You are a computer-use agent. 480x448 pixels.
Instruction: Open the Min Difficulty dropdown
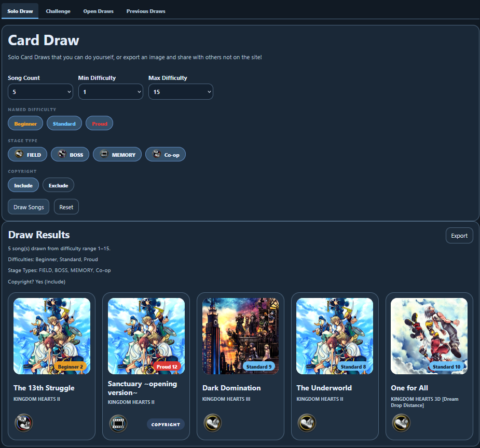point(111,91)
